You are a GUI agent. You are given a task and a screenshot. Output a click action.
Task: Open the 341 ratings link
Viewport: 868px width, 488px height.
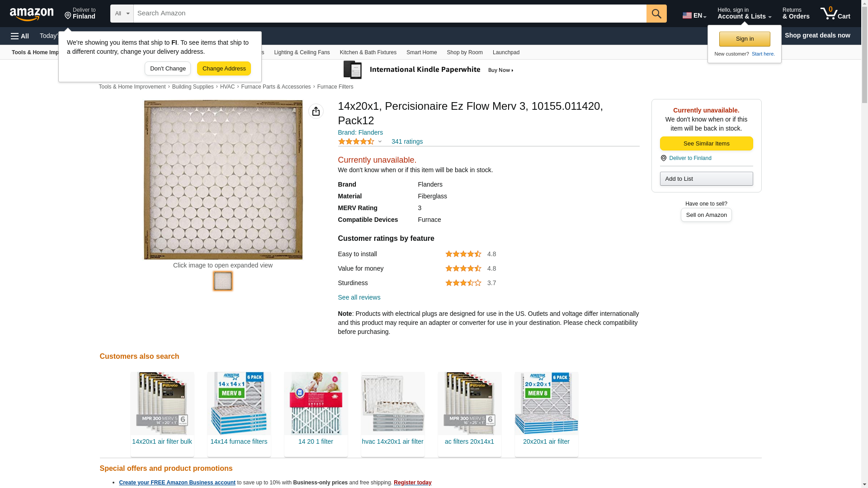[407, 141]
